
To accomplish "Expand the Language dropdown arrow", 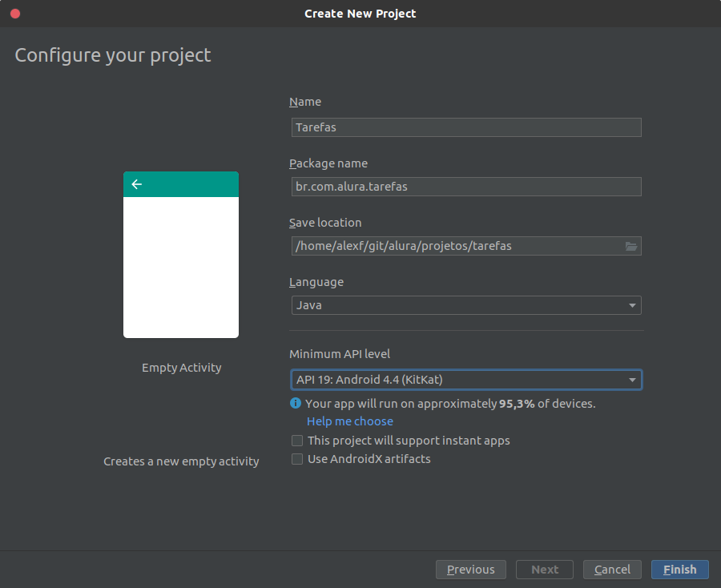I will [x=632, y=305].
